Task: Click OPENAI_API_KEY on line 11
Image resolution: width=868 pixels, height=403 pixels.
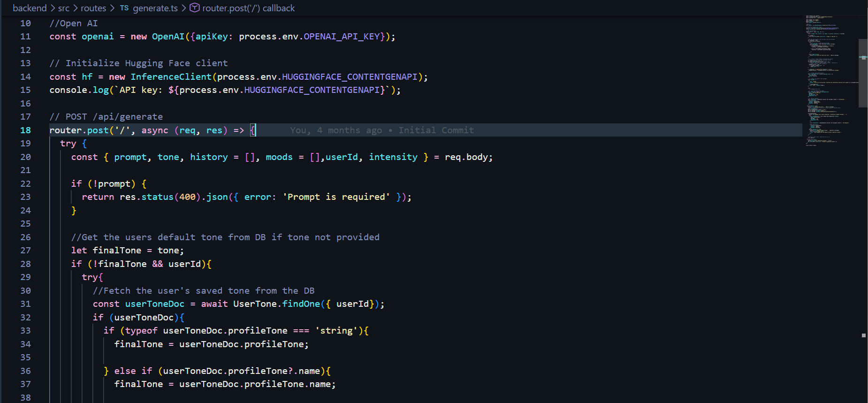Action: click(341, 37)
